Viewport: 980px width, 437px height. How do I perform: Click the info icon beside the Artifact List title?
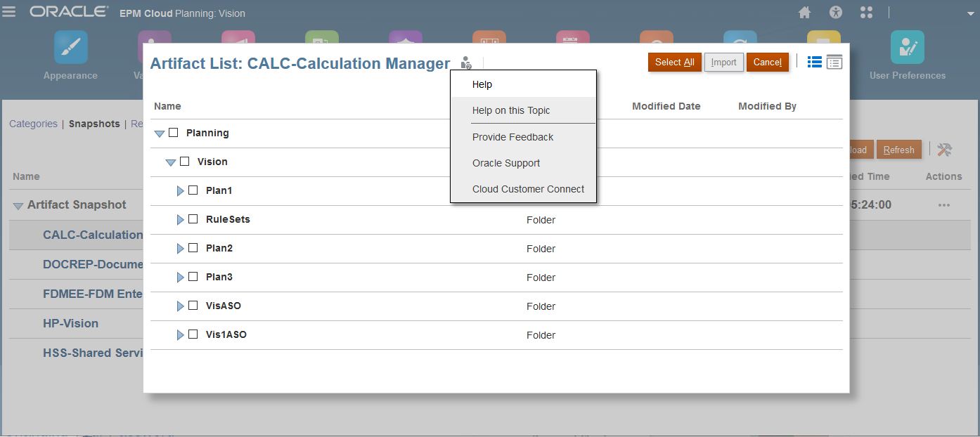465,63
